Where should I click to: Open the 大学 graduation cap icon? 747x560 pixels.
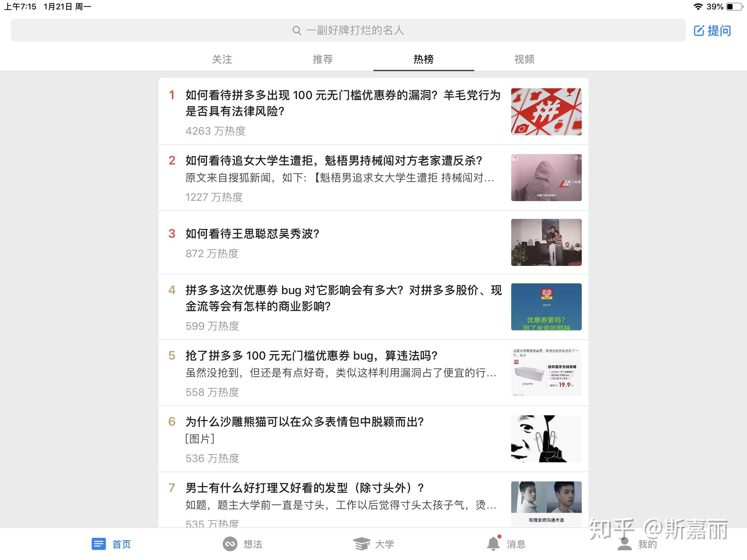(x=361, y=544)
